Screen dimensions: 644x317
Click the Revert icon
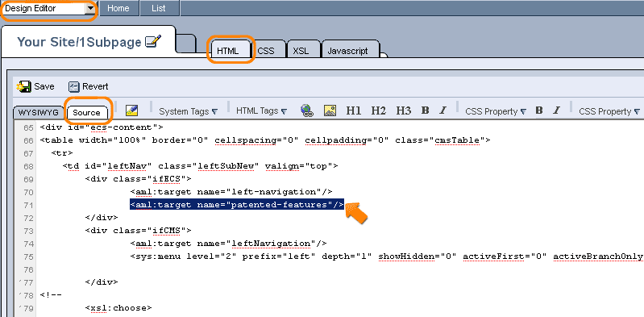[73, 87]
